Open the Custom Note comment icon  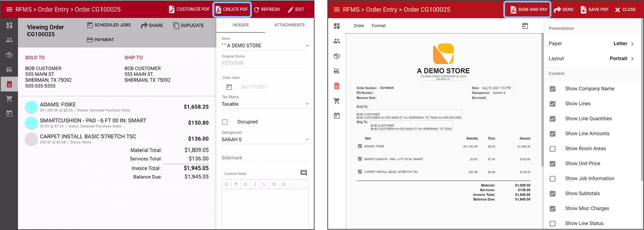303,173
